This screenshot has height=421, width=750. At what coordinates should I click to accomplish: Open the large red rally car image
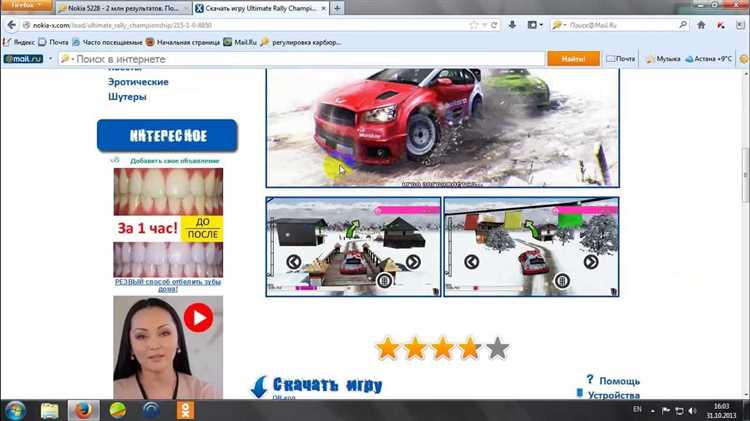(442, 127)
